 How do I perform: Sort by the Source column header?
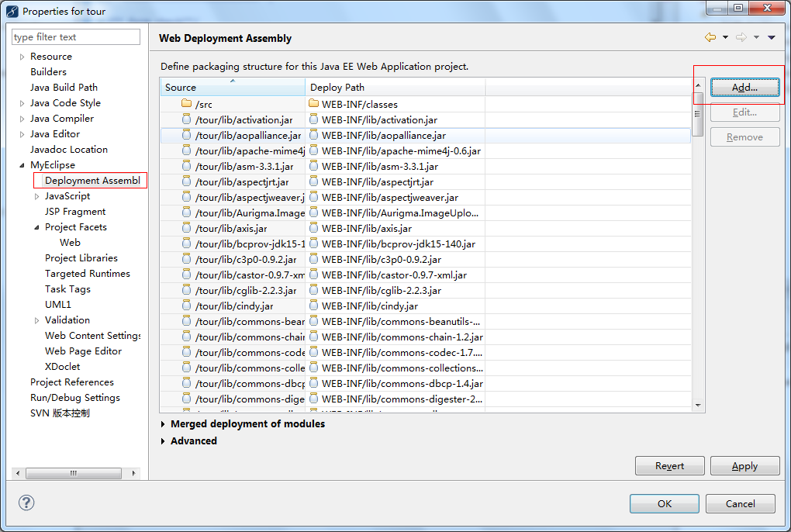coord(232,87)
